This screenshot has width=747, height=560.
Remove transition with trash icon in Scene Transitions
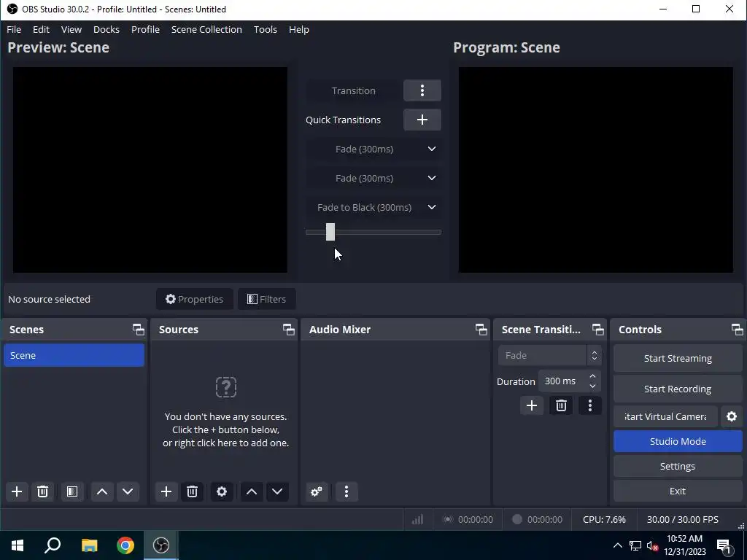(x=561, y=405)
